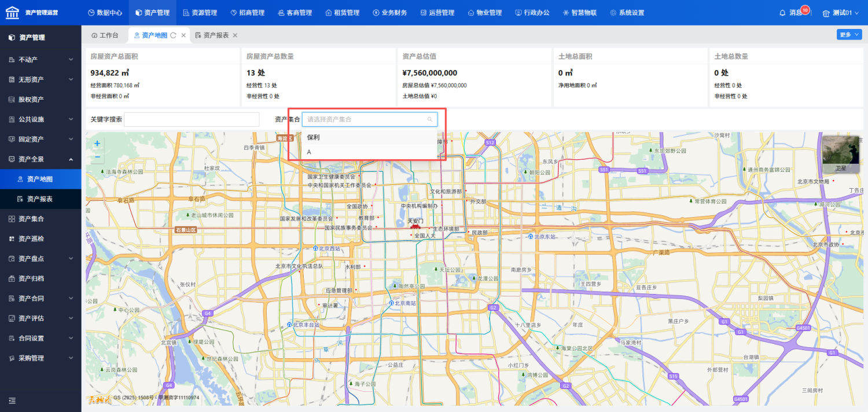Select 资产报表 in the sidebar
This screenshot has height=412, width=868.
[x=41, y=199]
